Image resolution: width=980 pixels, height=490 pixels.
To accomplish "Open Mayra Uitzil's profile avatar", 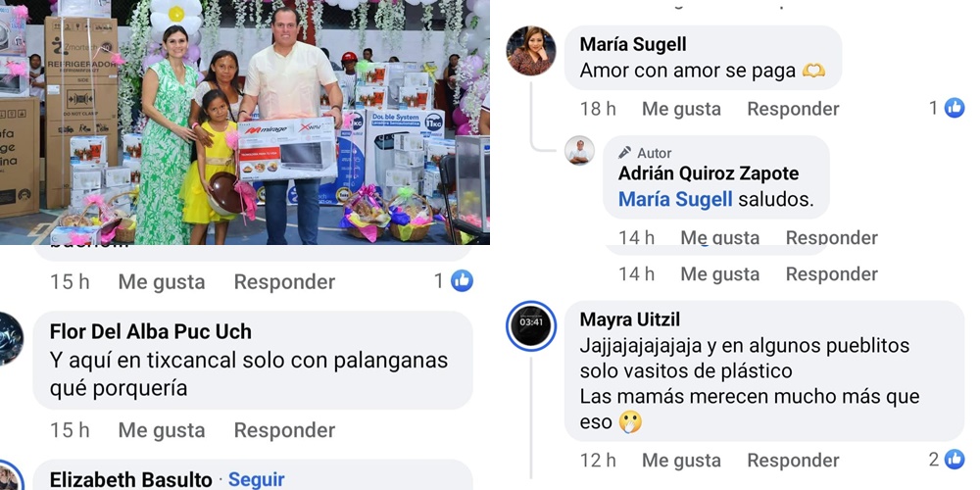I will pos(530,325).
